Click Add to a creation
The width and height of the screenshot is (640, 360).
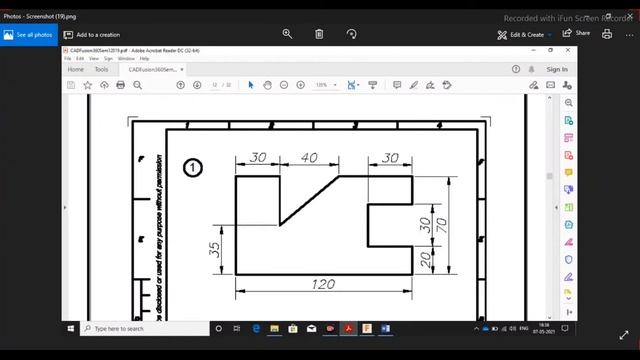pos(92,35)
